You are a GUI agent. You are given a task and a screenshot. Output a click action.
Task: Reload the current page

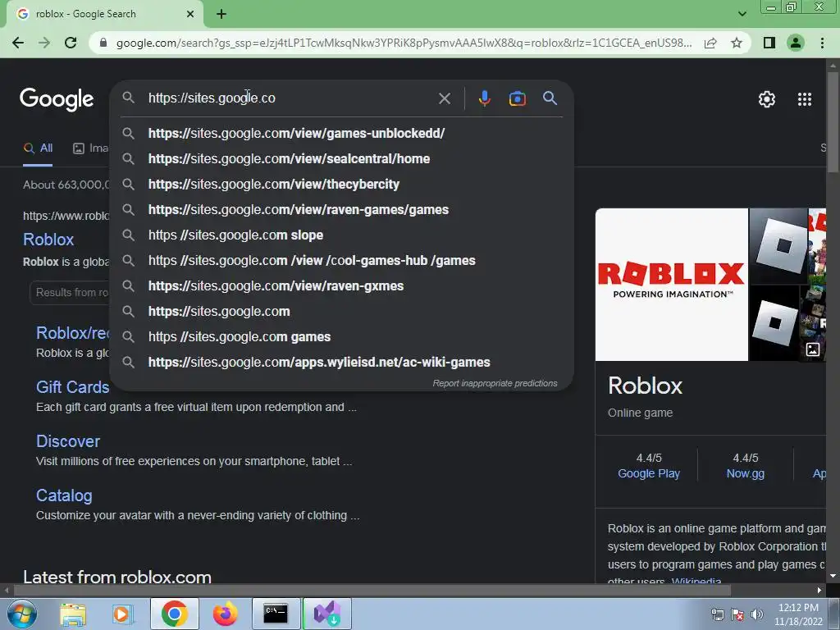71,43
